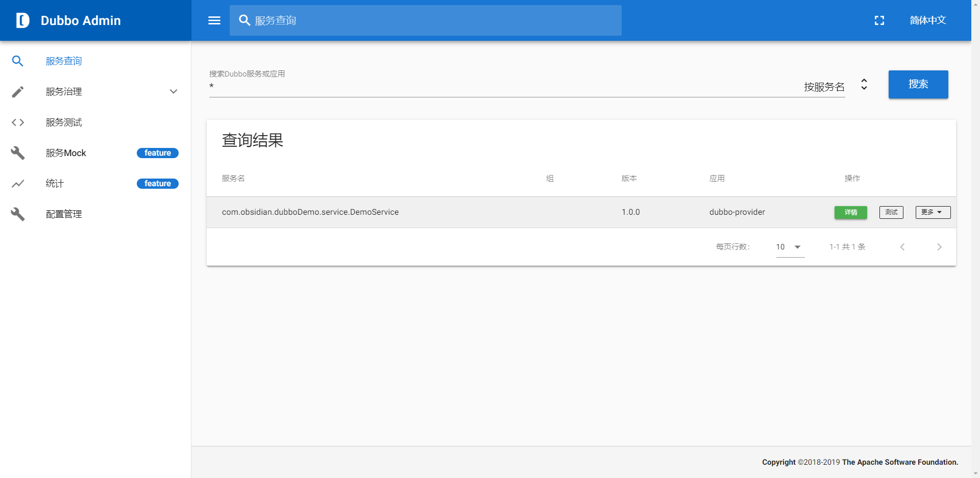
Task: Click the 操作 column header
Action: click(852, 179)
